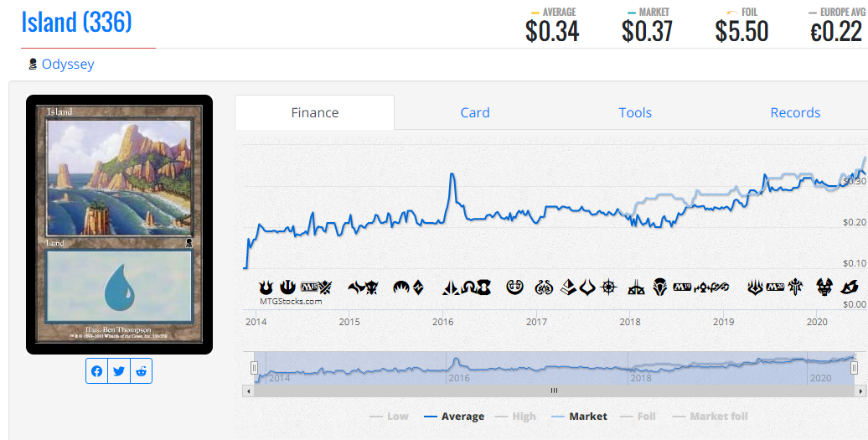This screenshot has width=868, height=440.
Task: Hide the Average price series
Action: coord(454,417)
